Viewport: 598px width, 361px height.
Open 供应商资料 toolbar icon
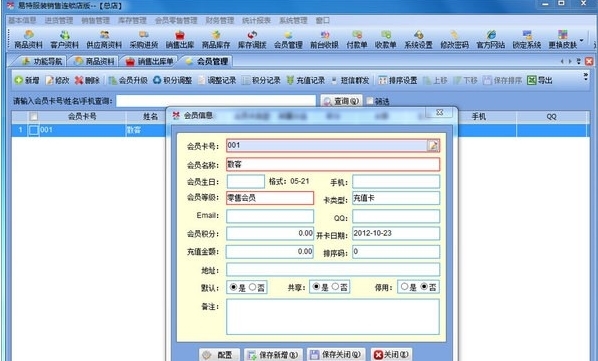104,40
